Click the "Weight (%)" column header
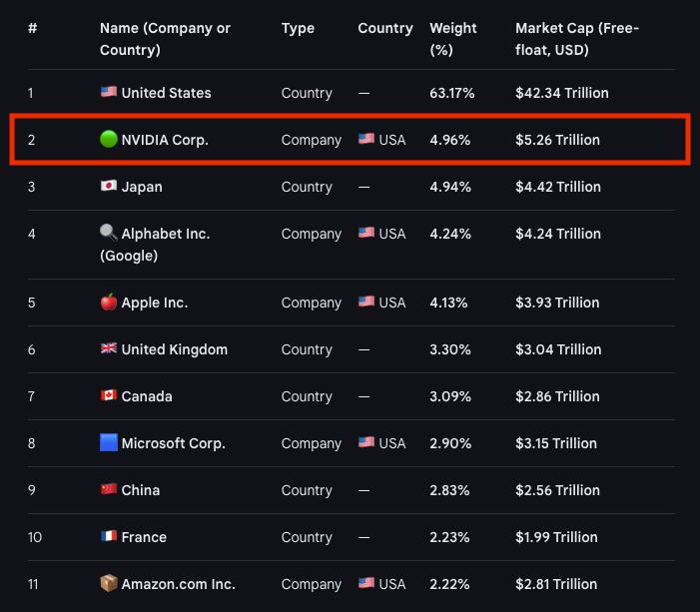This screenshot has height=612, width=700. (452, 39)
